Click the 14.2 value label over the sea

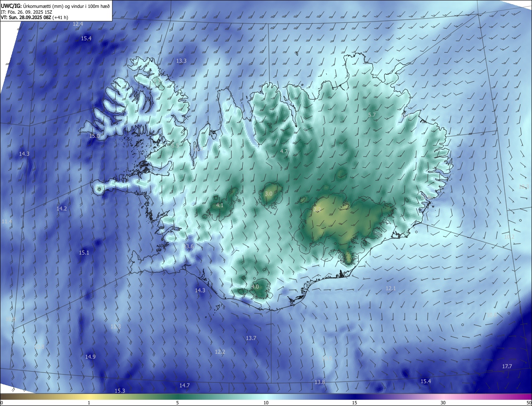(x=62, y=209)
